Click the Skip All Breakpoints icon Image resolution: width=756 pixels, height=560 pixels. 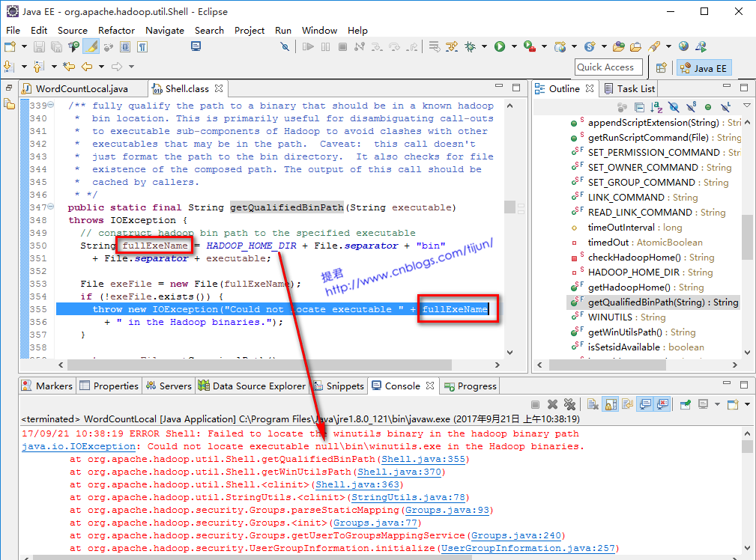coord(285,46)
